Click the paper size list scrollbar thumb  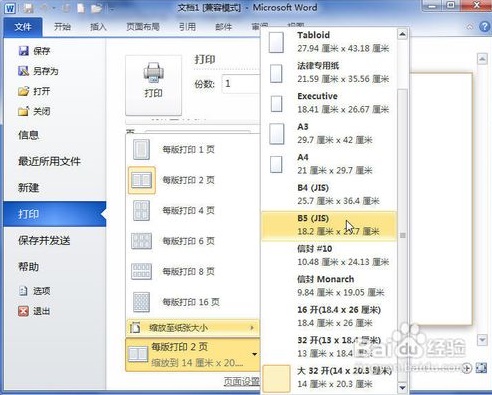(x=403, y=236)
